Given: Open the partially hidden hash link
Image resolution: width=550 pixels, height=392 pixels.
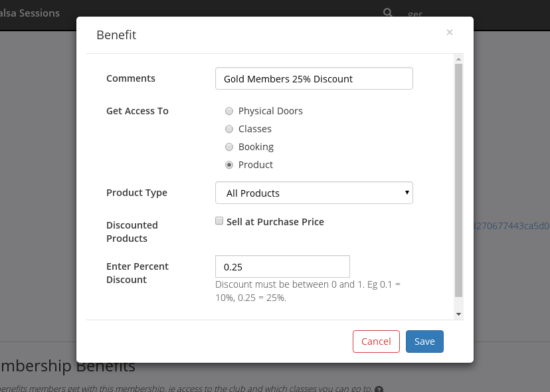Looking at the screenshot, I should [x=511, y=226].
